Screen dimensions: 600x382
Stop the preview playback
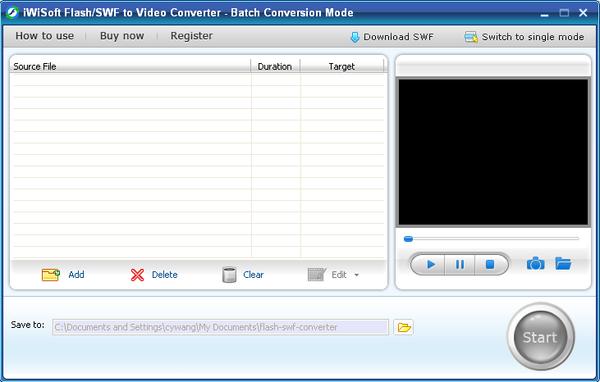pyautogui.click(x=490, y=264)
